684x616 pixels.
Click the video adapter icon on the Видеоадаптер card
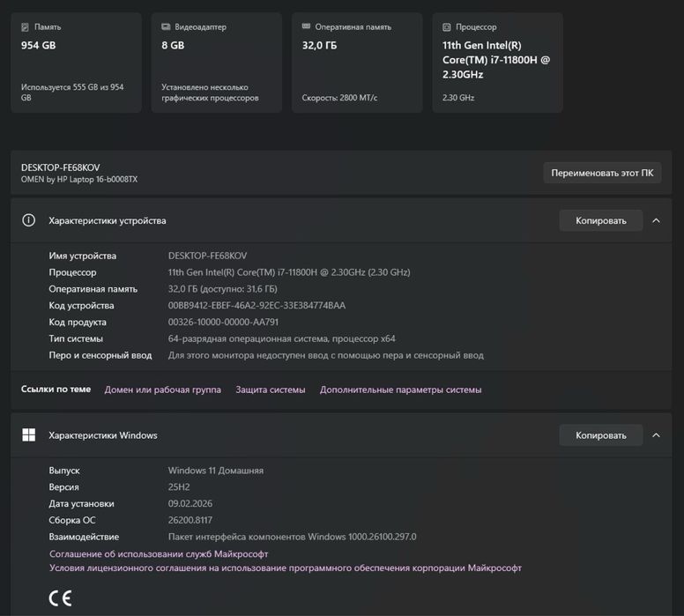(166, 27)
